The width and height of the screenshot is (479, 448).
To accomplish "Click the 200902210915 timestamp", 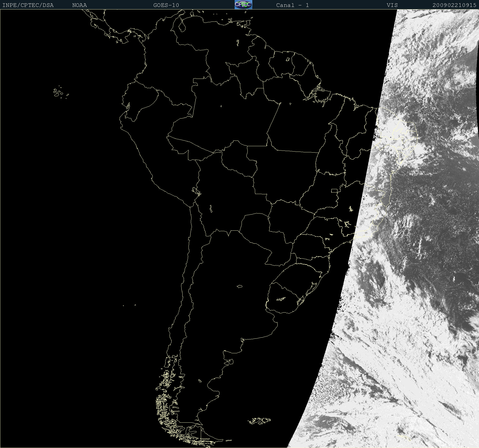I will [454, 5].
